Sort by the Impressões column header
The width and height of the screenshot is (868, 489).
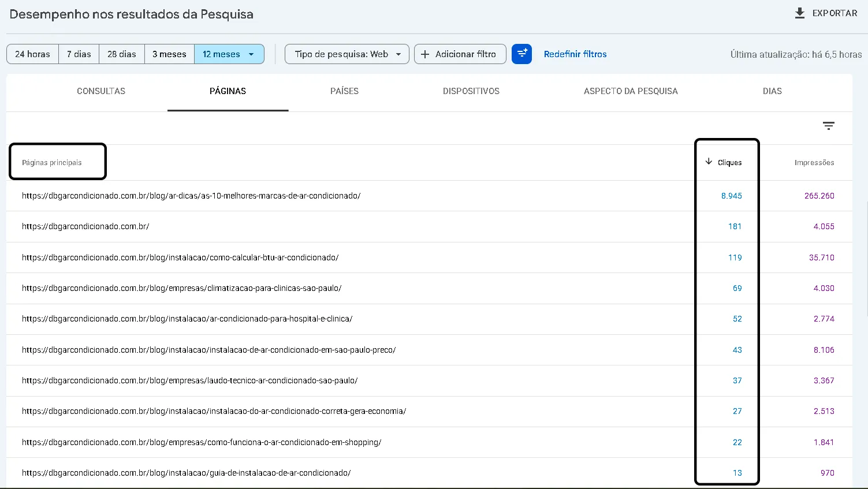(x=814, y=163)
